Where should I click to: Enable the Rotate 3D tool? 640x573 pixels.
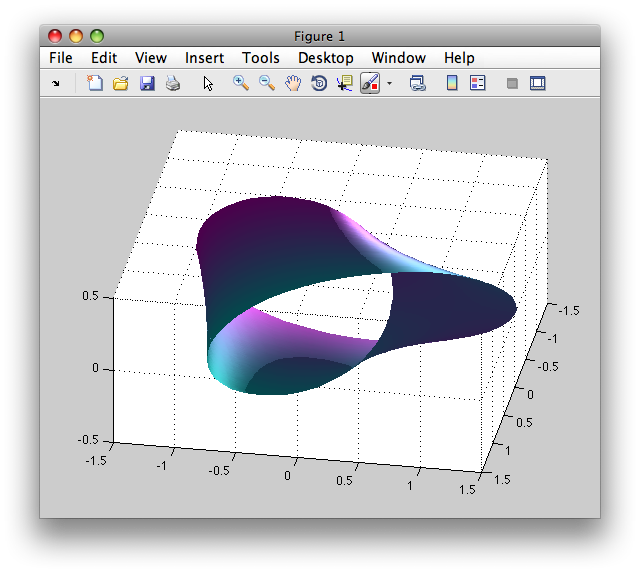click(x=319, y=83)
